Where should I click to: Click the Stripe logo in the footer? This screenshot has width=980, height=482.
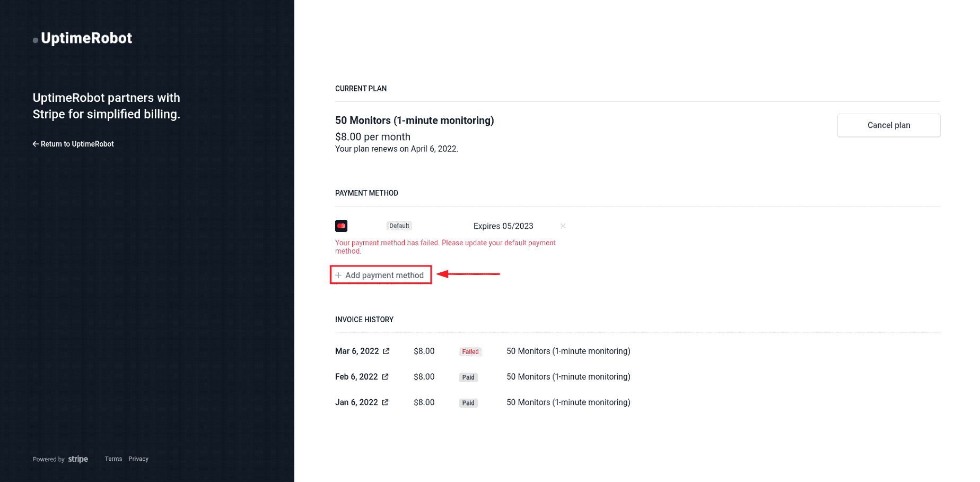(78, 459)
